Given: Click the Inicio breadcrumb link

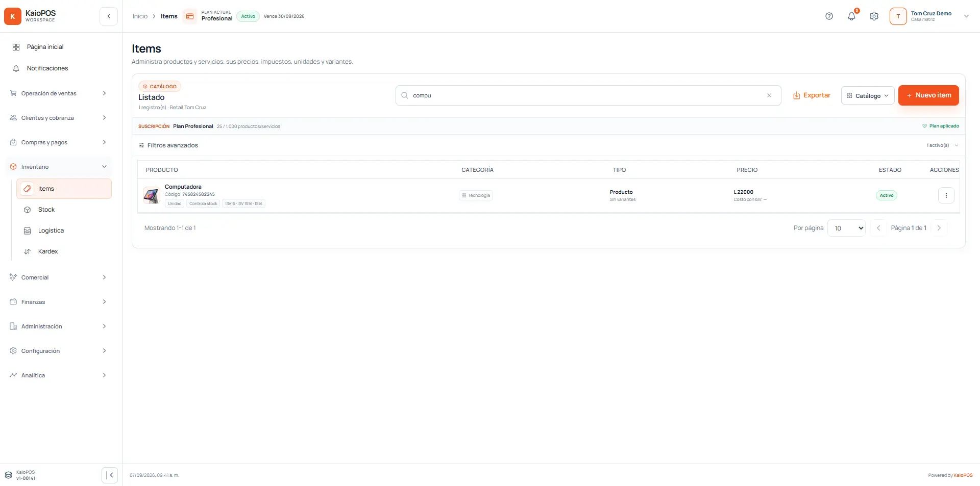Looking at the screenshot, I should (140, 16).
